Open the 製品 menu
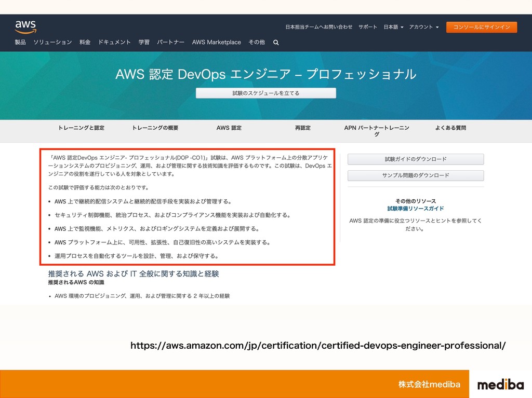 [20, 42]
